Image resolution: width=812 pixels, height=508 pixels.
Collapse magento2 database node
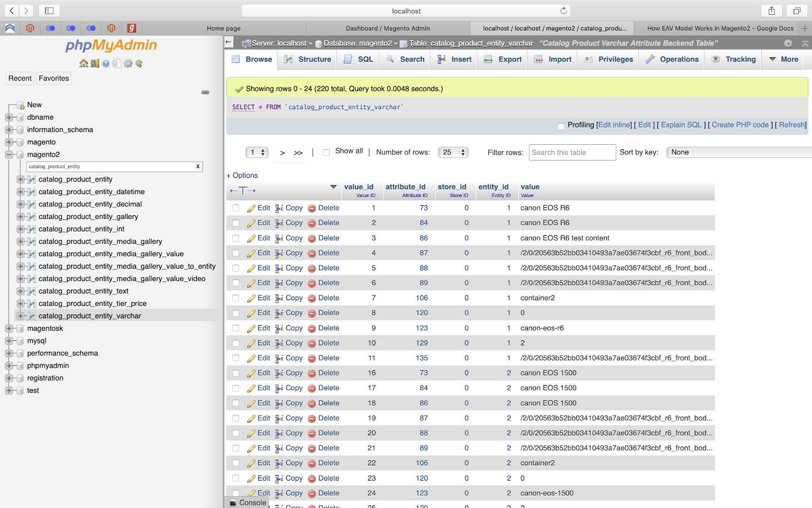(9, 154)
